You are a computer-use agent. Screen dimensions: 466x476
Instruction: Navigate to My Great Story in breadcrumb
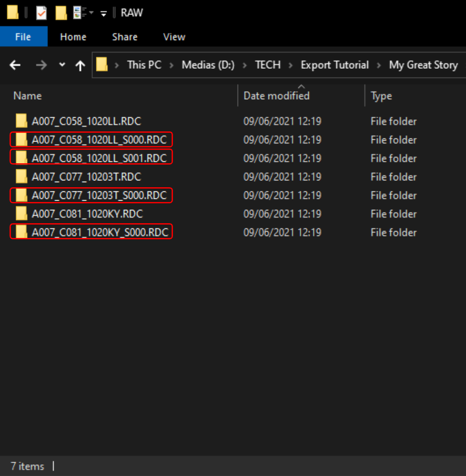(424, 65)
